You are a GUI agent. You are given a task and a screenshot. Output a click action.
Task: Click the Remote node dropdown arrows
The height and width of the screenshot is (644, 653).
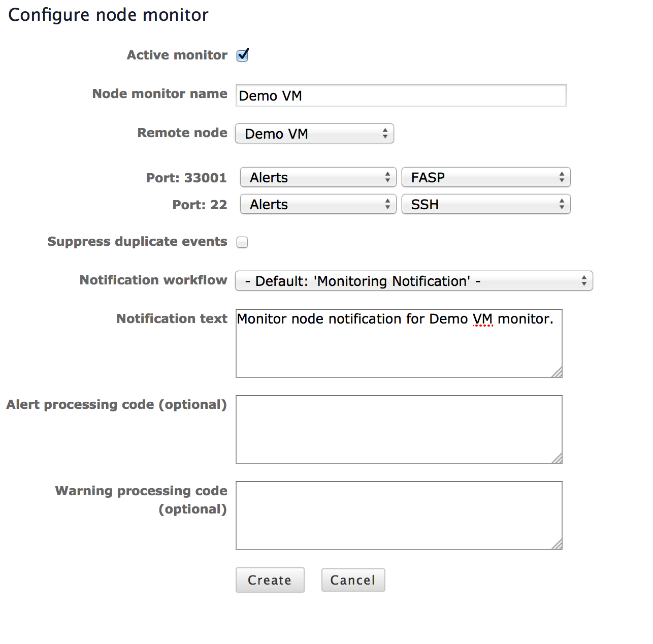coord(385,134)
